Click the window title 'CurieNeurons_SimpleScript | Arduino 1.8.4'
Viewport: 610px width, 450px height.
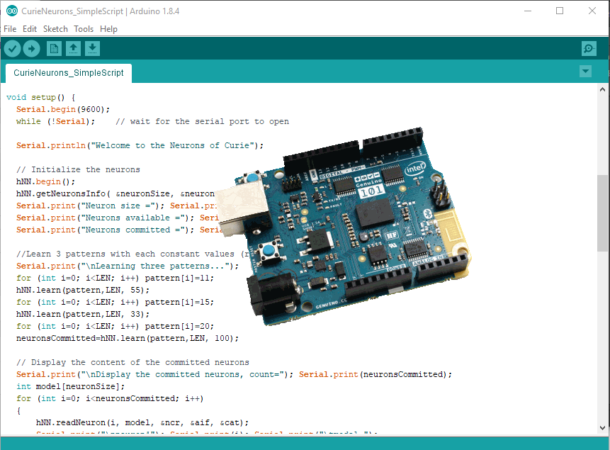coord(100,11)
